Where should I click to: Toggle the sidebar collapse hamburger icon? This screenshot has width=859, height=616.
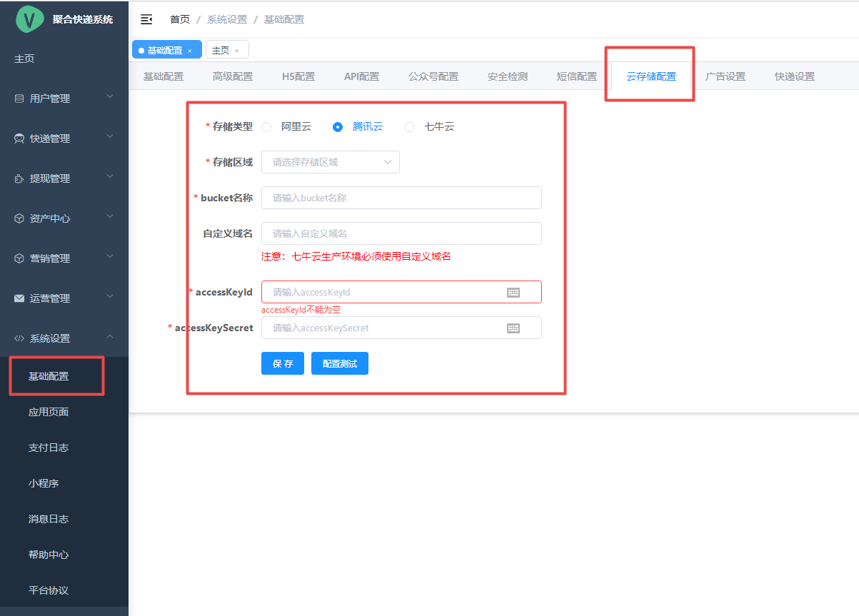146,19
